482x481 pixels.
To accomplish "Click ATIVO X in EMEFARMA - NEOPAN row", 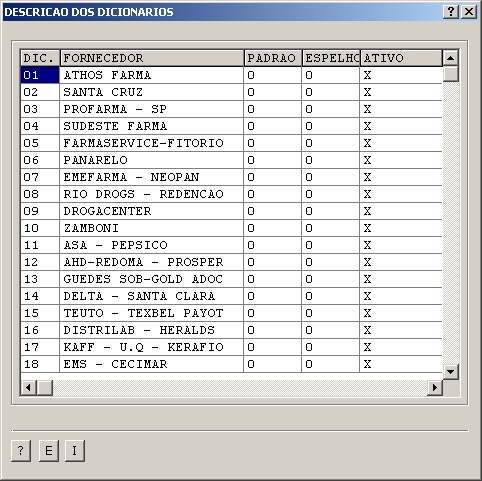I will (x=401, y=177).
